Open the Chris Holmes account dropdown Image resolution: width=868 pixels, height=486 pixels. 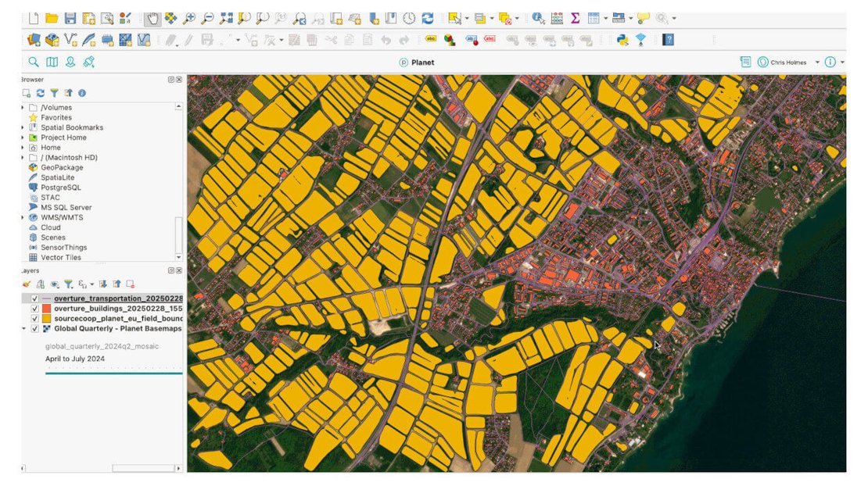(x=817, y=62)
